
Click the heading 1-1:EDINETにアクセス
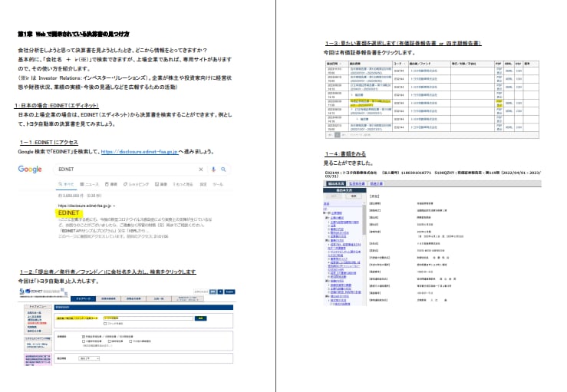point(49,143)
